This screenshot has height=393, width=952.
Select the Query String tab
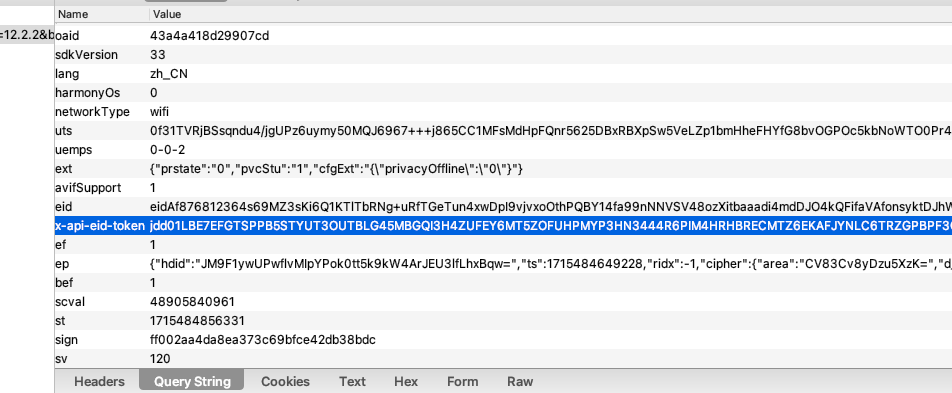pyautogui.click(x=192, y=381)
